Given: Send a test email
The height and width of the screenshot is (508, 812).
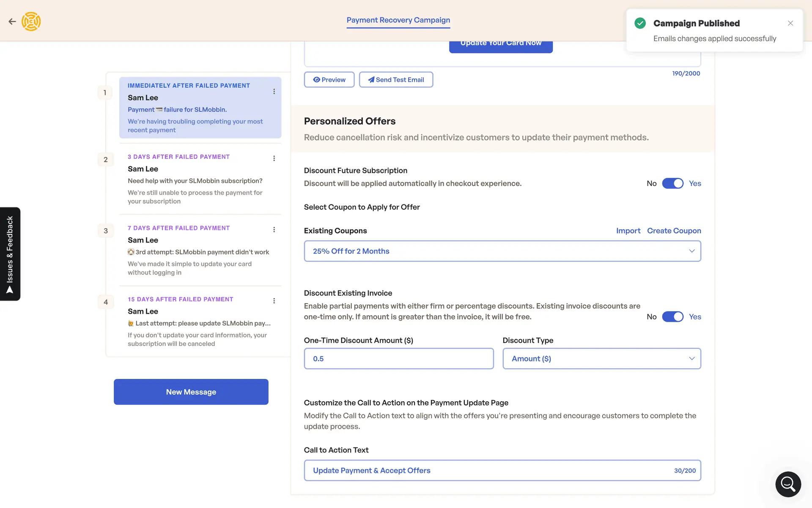Looking at the screenshot, I should point(396,80).
